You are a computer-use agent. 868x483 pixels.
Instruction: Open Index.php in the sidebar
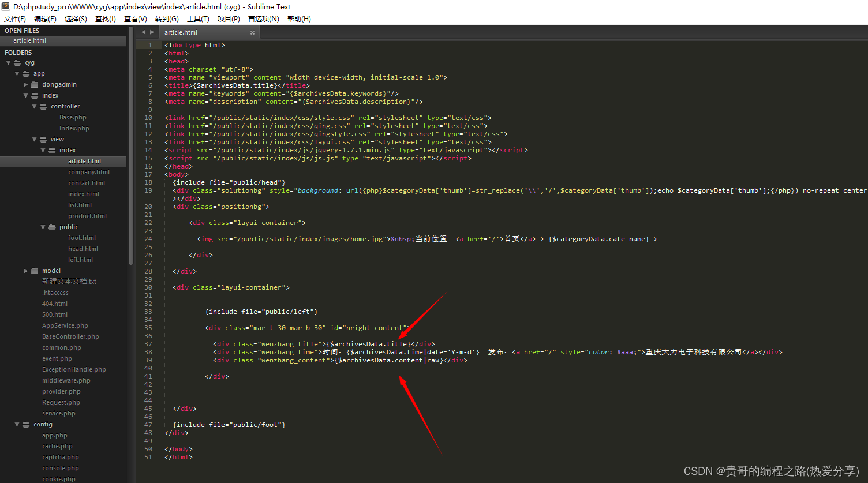click(74, 128)
